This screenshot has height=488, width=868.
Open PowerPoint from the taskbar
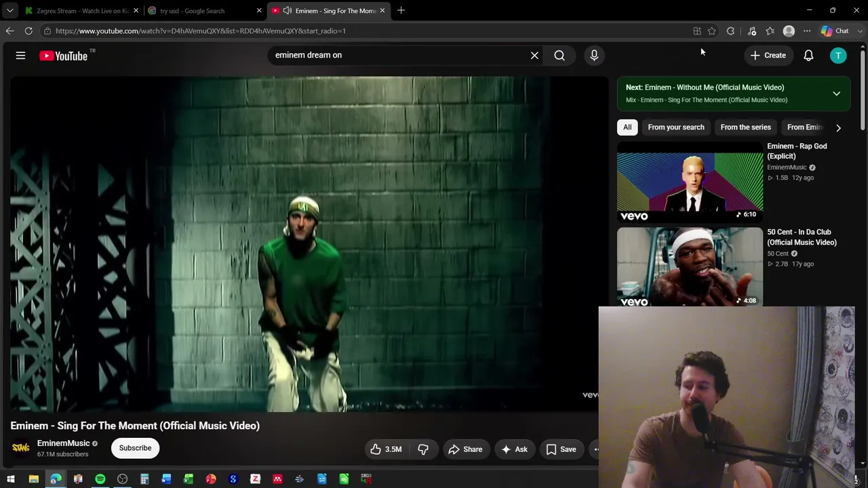pos(211,479)
